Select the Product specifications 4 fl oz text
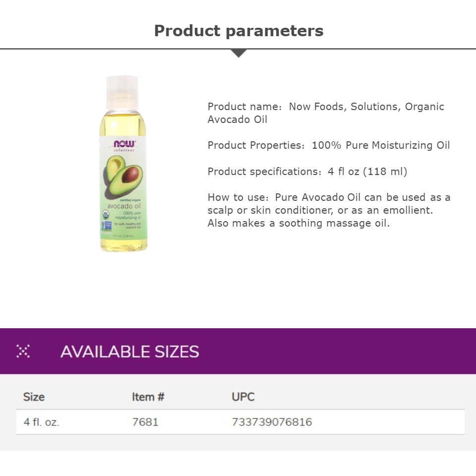Viewport: 476px width, 476px height. (x=307, y=172)
